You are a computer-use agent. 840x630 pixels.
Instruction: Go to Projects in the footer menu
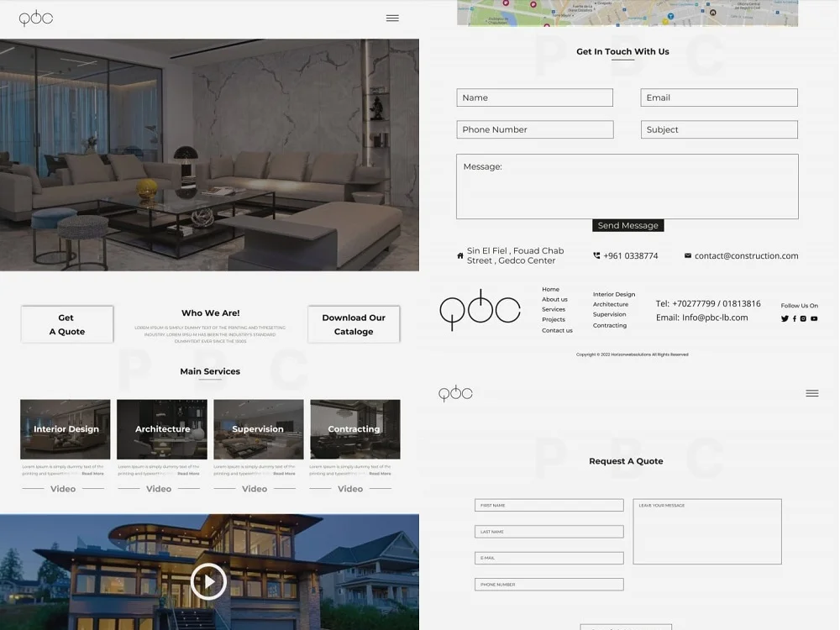[554, 319]
